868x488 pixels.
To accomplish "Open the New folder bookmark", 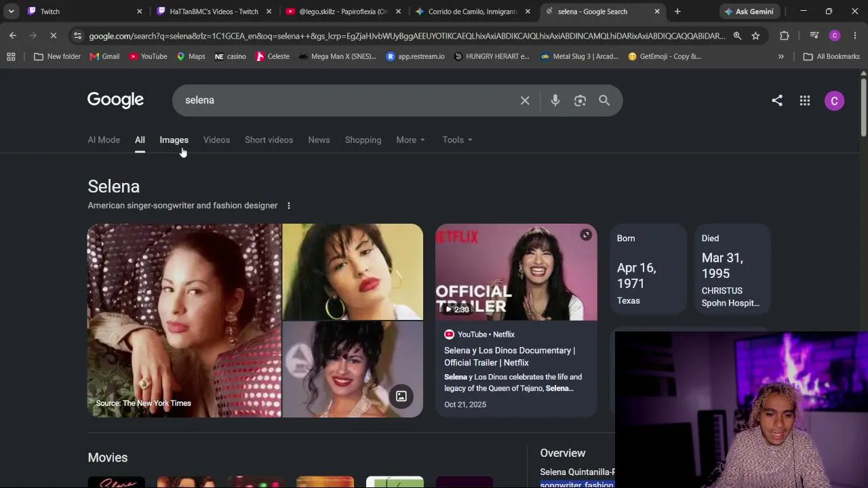I will click(57, 56).
